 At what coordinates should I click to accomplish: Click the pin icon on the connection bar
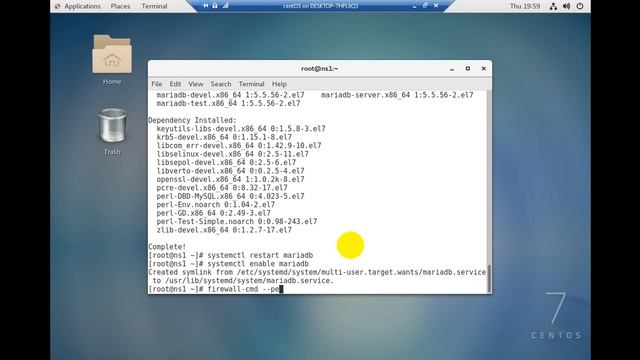[x=206, y=6]
